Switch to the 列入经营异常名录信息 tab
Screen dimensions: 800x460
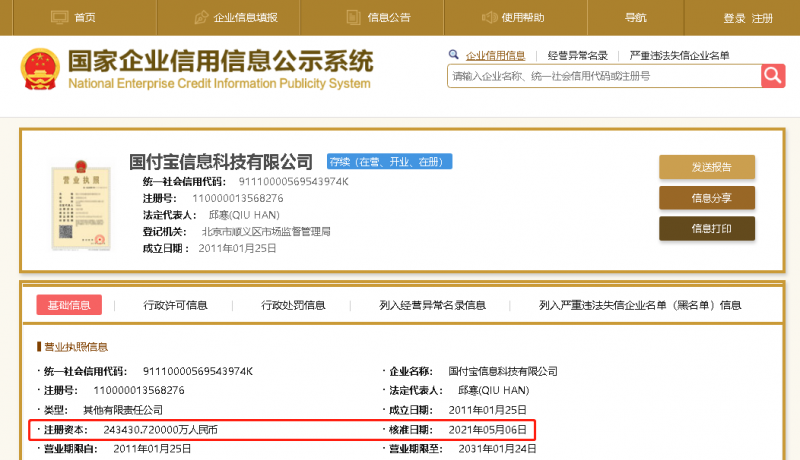click(432, 305)
